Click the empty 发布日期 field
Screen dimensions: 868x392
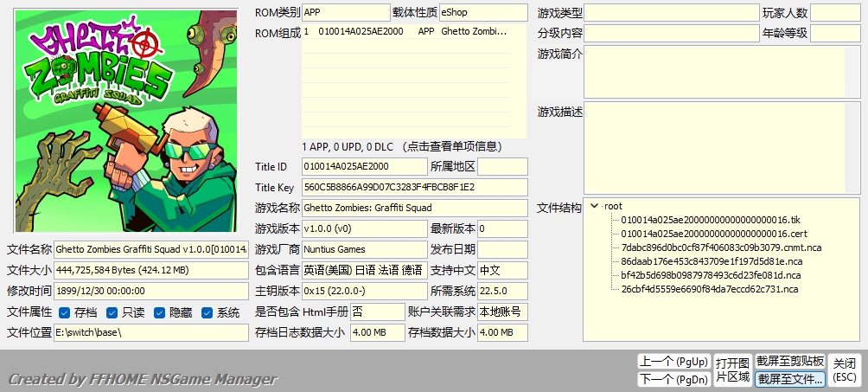(502, 249)
